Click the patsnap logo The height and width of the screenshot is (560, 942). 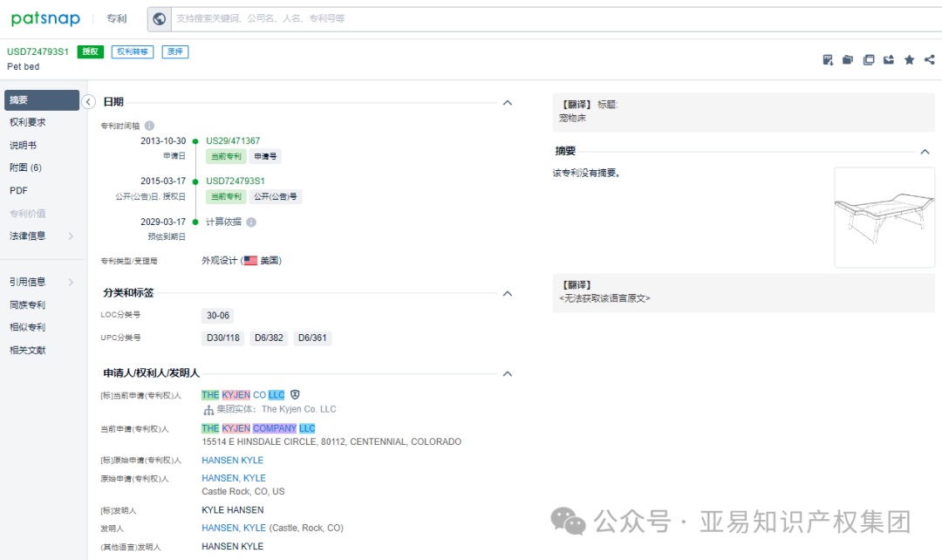(x=45, y=18)
